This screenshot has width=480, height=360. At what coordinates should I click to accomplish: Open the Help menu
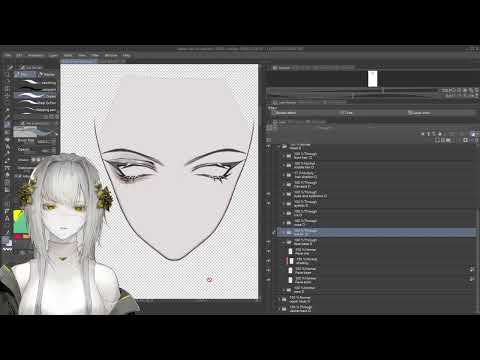(x=127, y=55)
